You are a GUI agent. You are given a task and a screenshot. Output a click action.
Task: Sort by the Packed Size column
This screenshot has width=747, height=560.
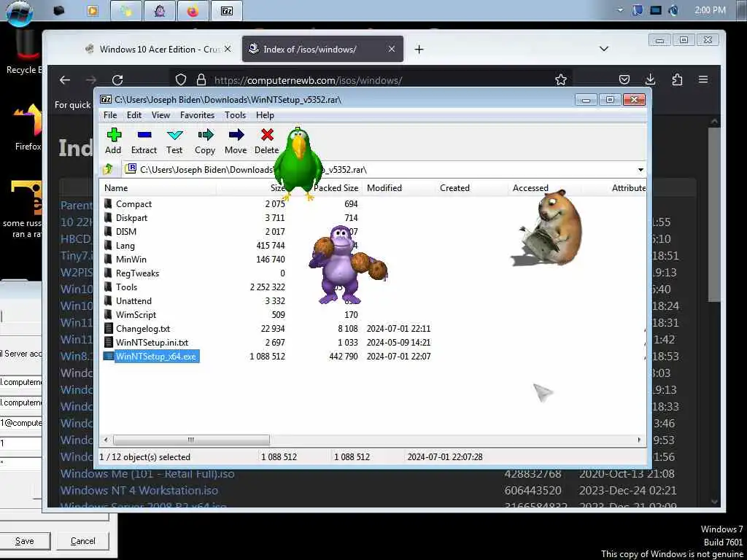[336, 187]
